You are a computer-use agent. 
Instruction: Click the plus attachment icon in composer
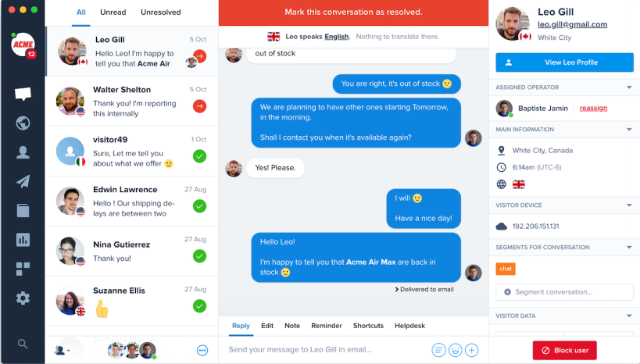coord(471,350)
